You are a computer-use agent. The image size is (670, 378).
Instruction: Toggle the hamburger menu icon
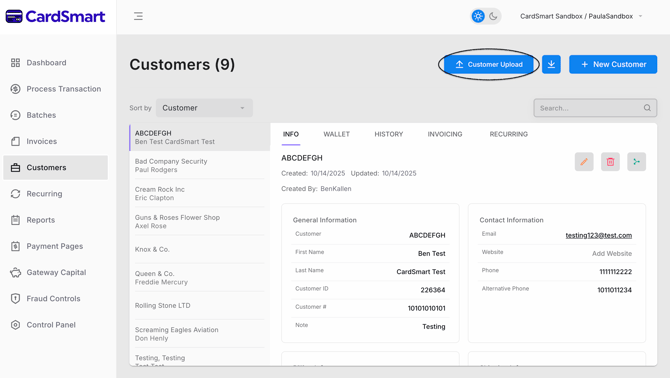tap(138, 16)
